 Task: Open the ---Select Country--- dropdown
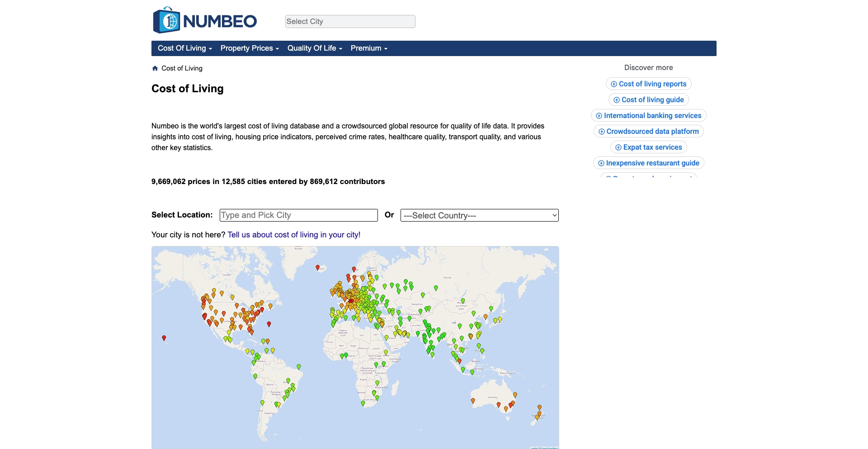(x=479, y=215)
